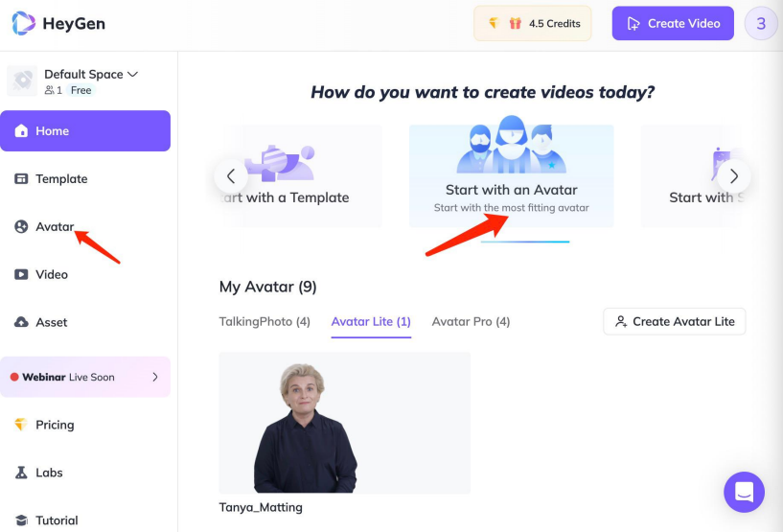Open the 4.5 Credits badge

(x=533, y=23)
